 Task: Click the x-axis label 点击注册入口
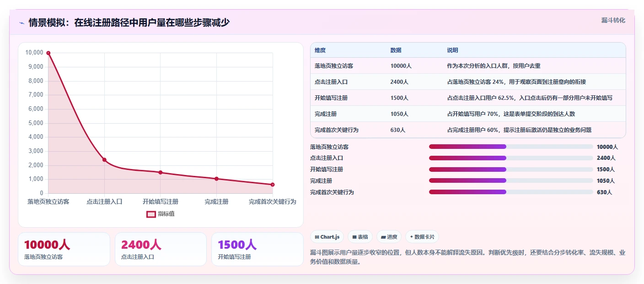click(104, 202)
